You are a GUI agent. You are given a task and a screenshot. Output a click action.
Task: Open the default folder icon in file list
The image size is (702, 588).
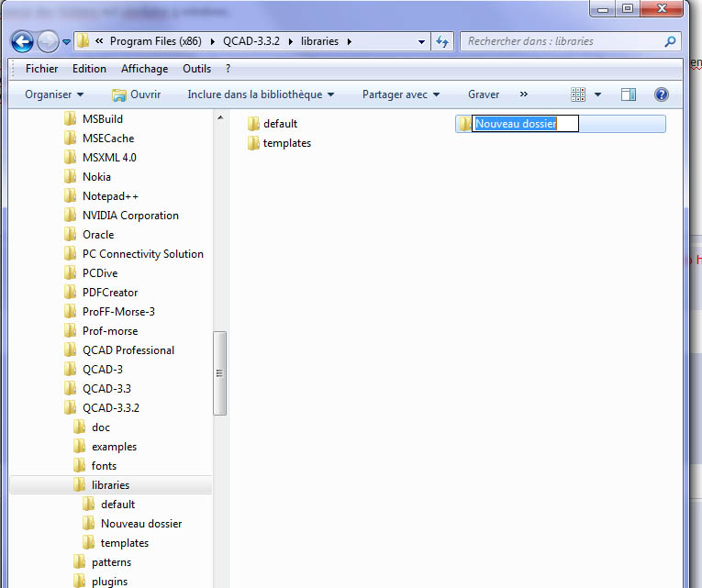tap(254, 124)
